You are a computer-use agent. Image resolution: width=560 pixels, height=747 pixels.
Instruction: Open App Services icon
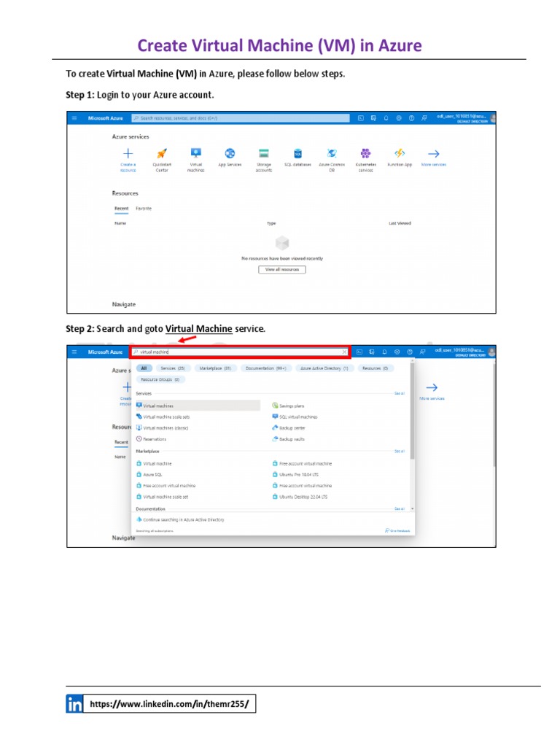[230, 153]
